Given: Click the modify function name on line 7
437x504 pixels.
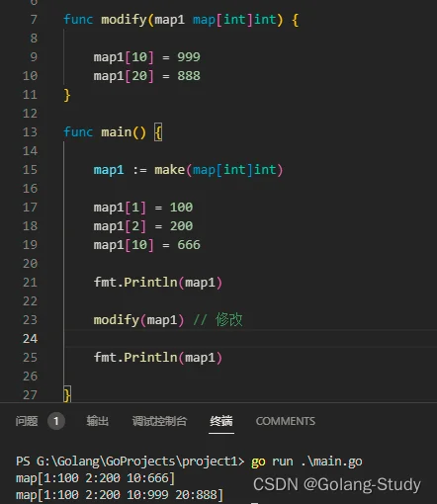Looking at the screenshot, I should (x=124, y=20).
